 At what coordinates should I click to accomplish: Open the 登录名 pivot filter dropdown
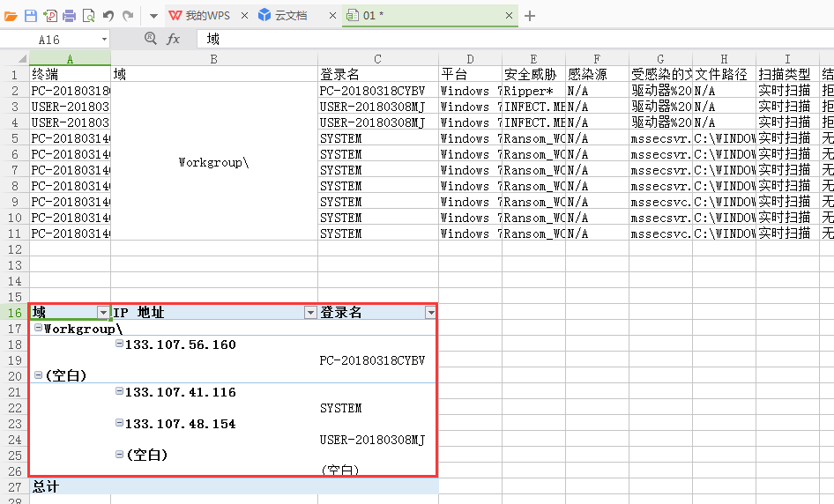point(430,313)
